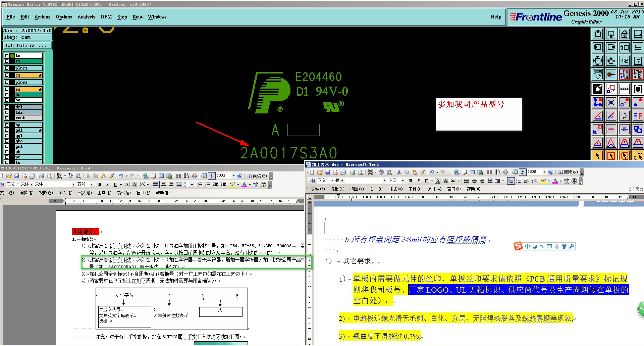Click the left Word window title bar

tap(152, 168)
